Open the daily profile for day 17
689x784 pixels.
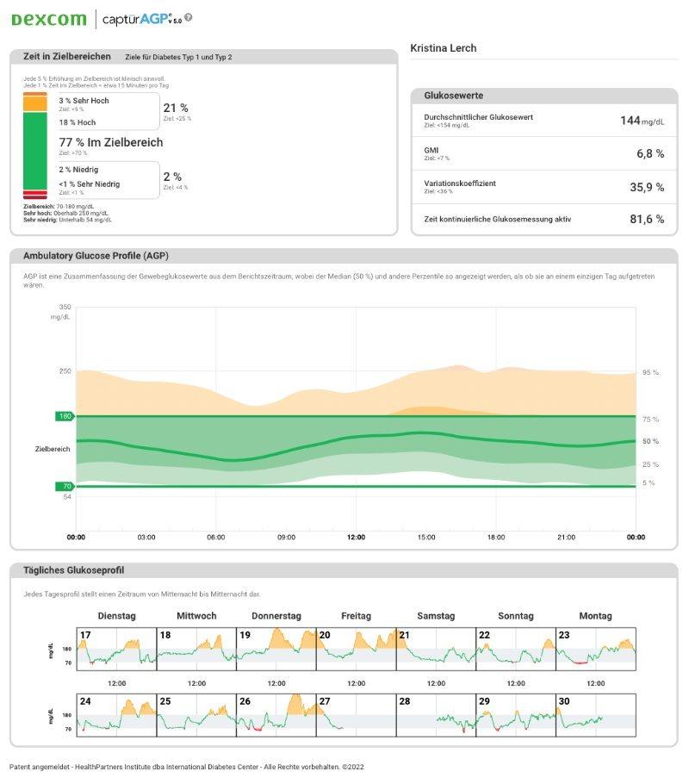[x=116, y=649]
